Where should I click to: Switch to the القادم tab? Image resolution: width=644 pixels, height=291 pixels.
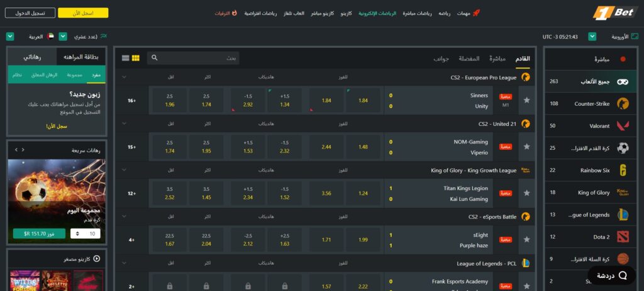[x=523, y=59]
